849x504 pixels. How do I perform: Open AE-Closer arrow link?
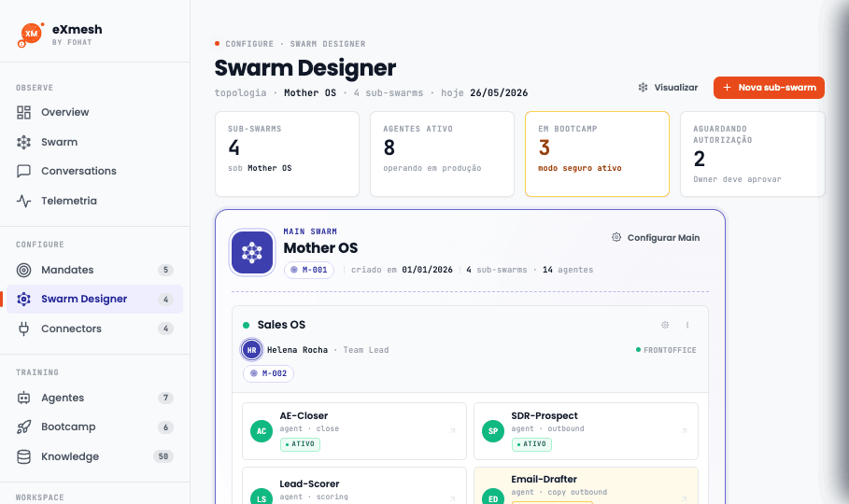tap(453, 431)
